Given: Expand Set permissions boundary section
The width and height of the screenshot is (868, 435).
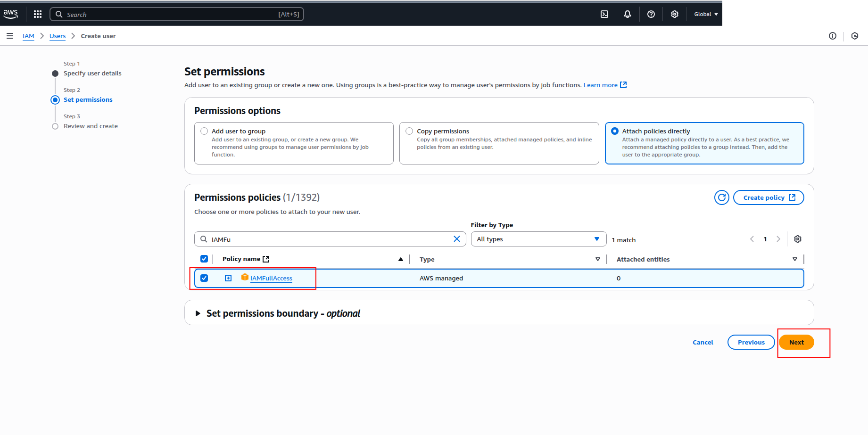Looking at the screenshot, I should pos(198,313).
